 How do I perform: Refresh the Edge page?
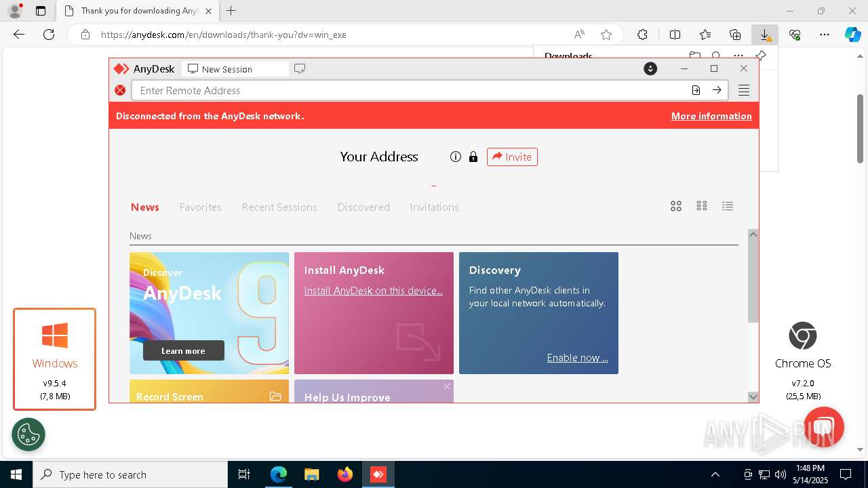[x=49, y=35]
